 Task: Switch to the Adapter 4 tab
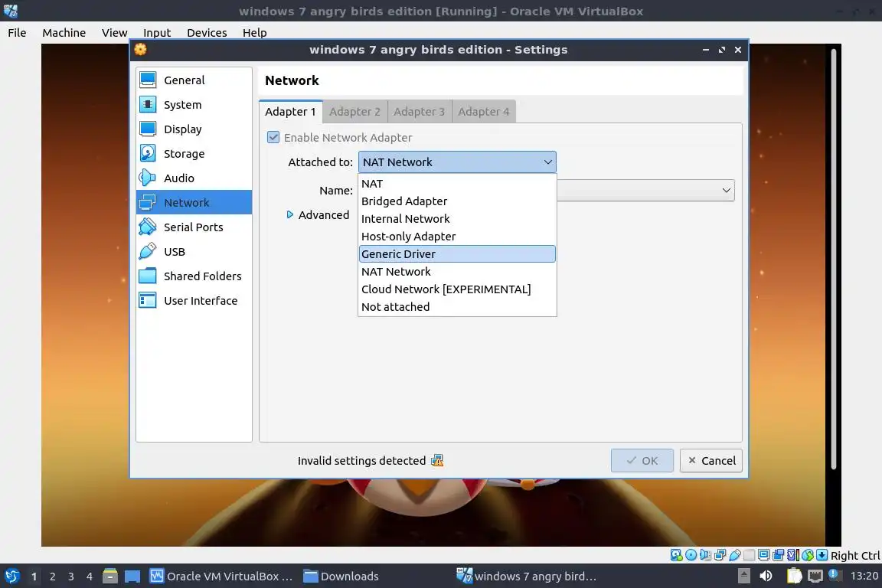tap(484, 112)
